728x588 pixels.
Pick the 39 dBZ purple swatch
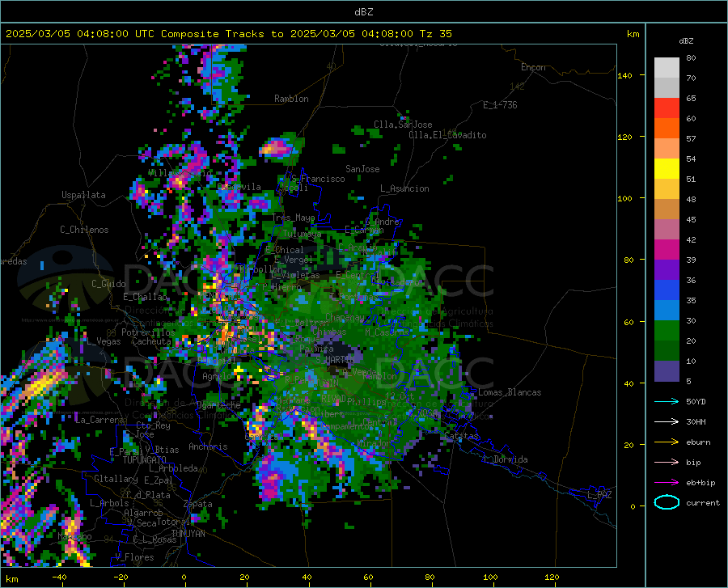pos(667,270)
